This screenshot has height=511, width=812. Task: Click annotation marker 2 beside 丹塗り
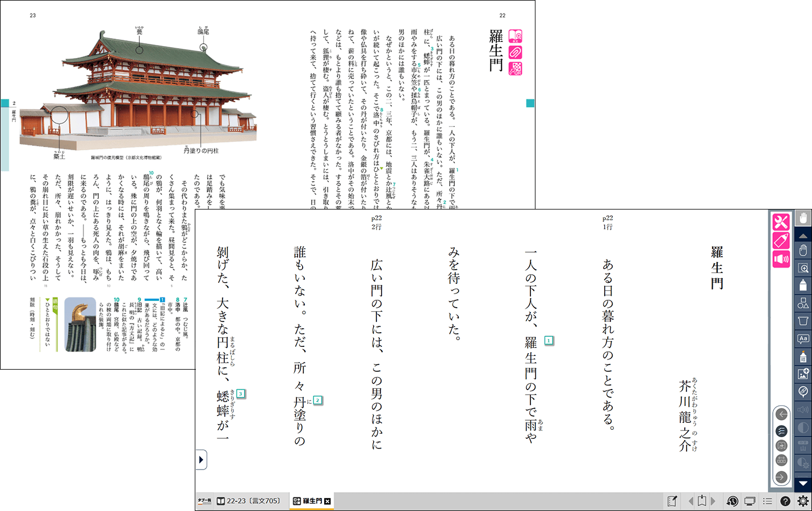point(318,400)
